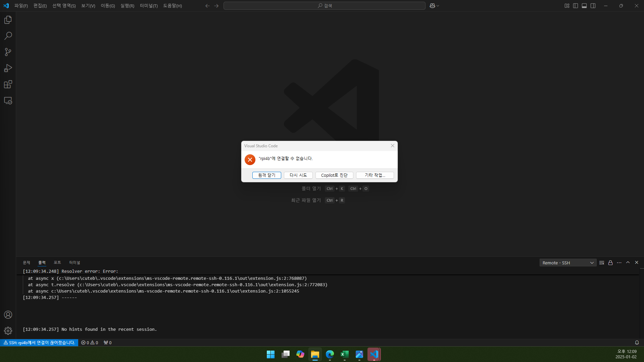Click the VS Code icon on the taskbar
This screenshot has height=362, width=644.
tap(374, 354)
